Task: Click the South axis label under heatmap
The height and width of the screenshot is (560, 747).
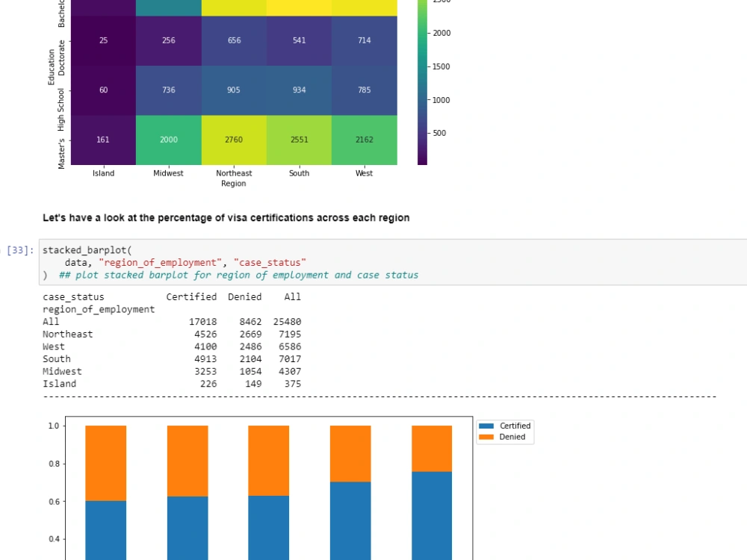Action: tap(300, 173)
